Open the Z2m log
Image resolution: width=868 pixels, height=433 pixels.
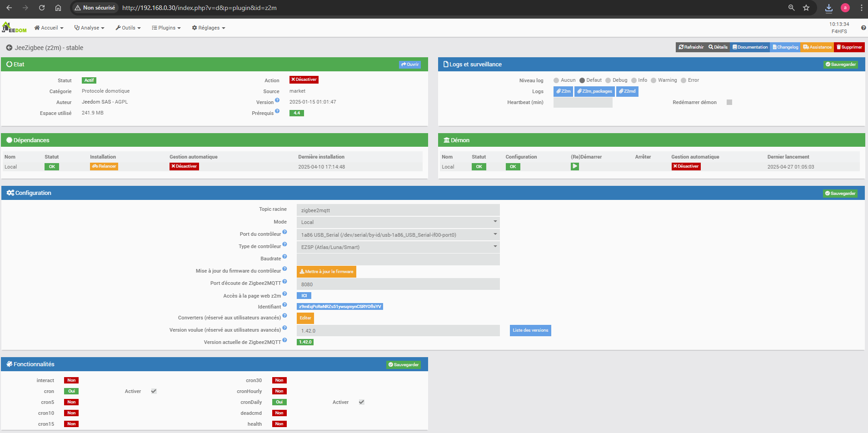[564, 91]
